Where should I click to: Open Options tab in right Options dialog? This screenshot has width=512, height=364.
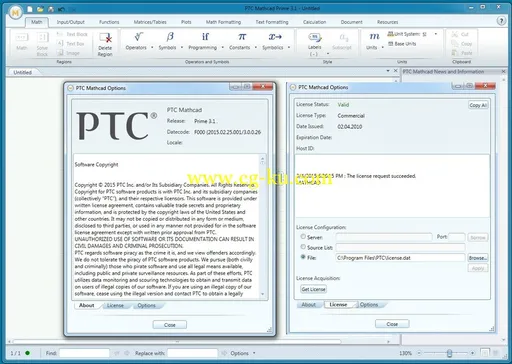(x=369, y=305)
